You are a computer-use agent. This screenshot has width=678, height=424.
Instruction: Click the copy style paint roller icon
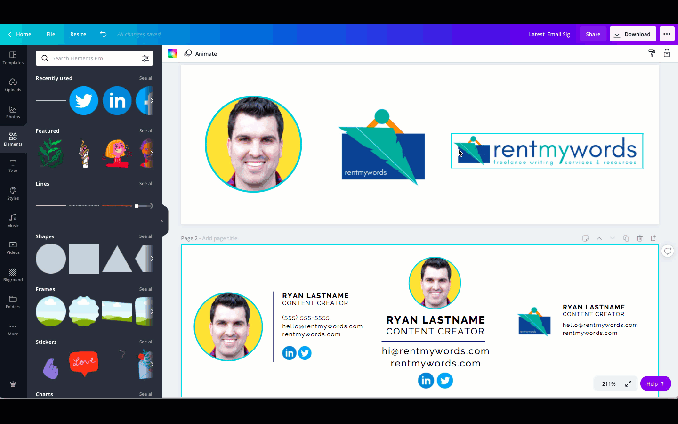coord(651,53)
